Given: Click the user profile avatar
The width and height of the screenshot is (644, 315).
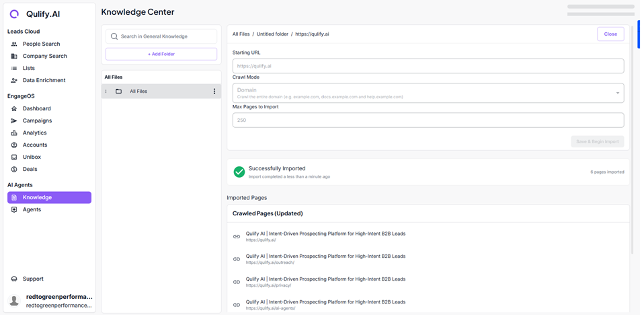Looking at the screenshot, I should pyautogui.click(x=14, y=301).
